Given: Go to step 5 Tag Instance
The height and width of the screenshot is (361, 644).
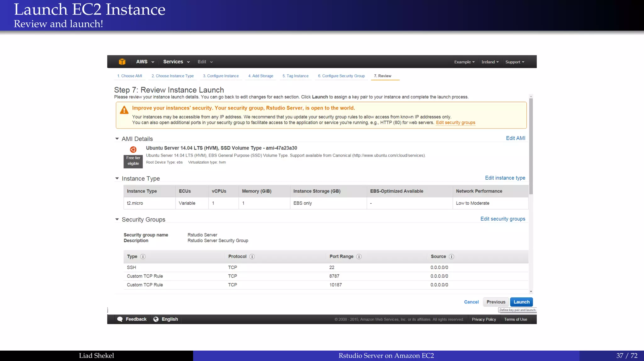Looking at the screenshot, I should pos(296,76).
